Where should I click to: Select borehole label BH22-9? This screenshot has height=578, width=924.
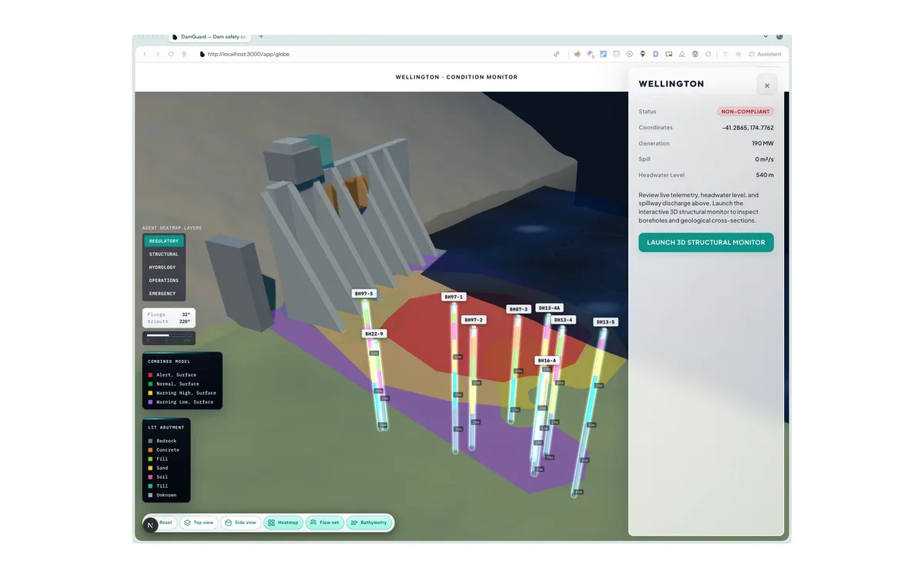pos(374,334)
